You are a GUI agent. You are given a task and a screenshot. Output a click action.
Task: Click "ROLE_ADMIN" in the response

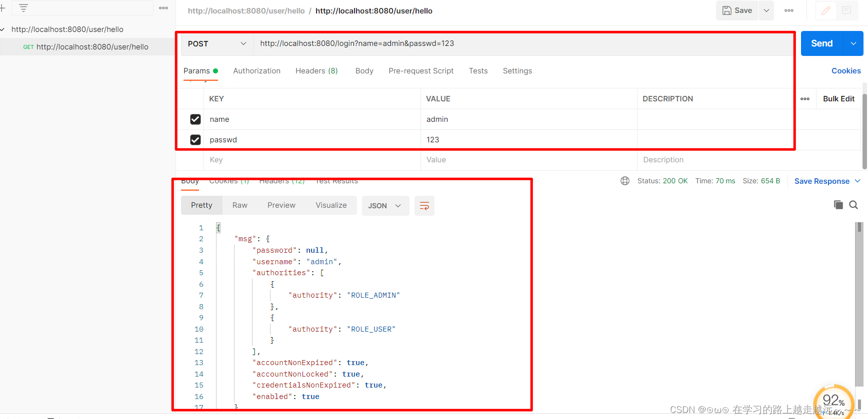click(x=373, y=295)
